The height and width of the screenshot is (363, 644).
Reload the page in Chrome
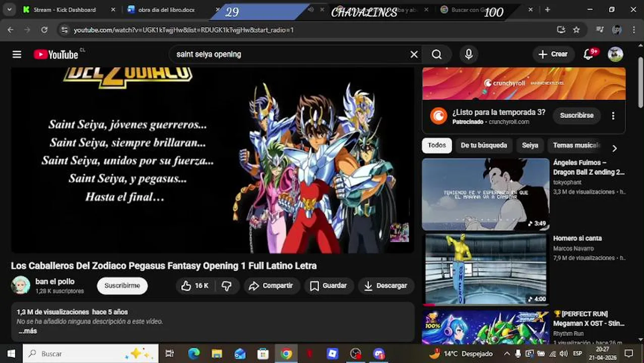[x=44, y=30]
